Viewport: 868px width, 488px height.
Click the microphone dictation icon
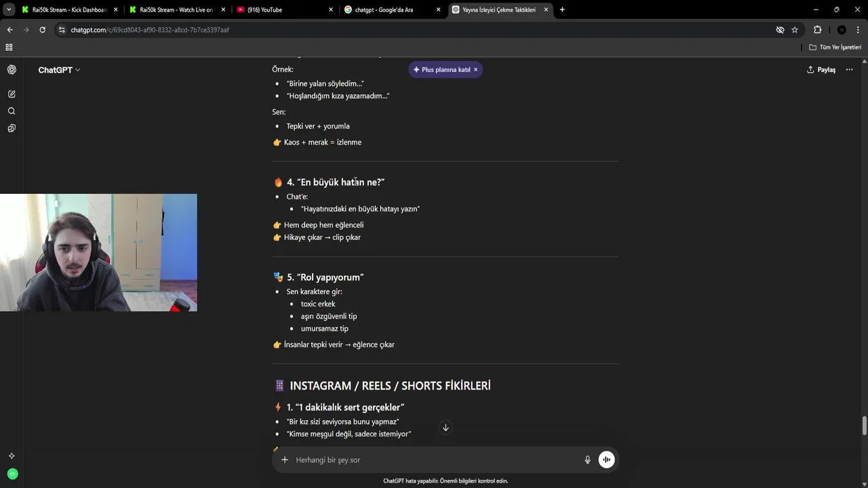[x=588, y=460]
